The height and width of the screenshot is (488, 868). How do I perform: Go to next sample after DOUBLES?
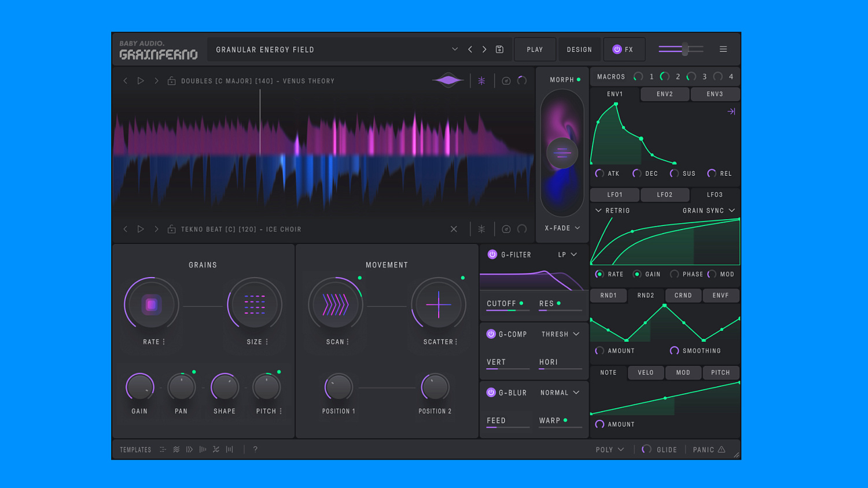[x=156, y=81]
